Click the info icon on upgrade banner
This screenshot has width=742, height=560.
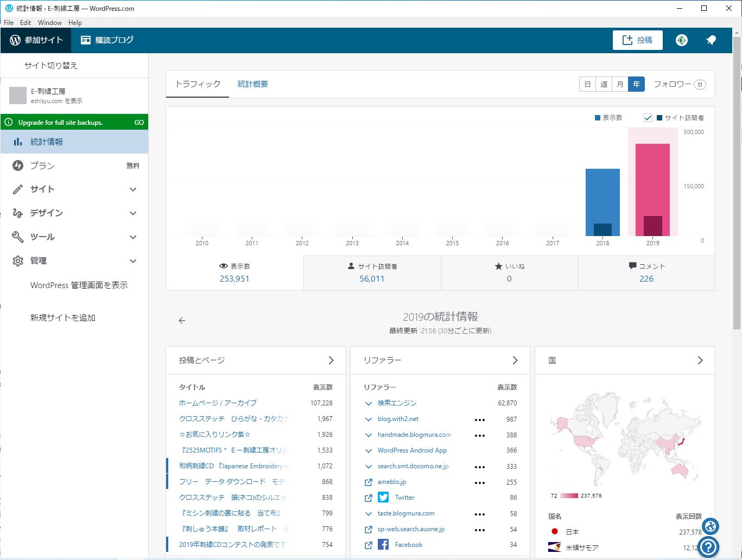[9, 122]
